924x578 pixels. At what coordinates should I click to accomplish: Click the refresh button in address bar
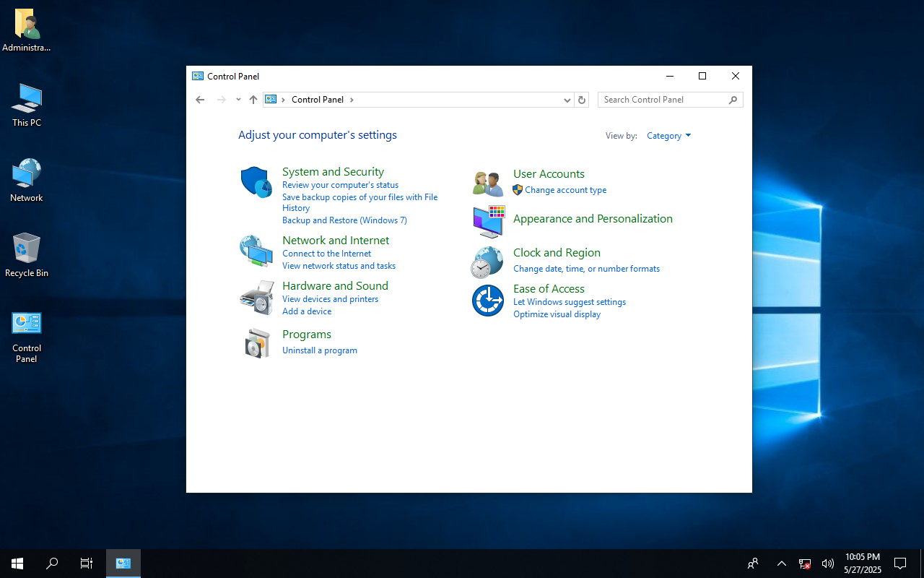(x=582, y=100)
